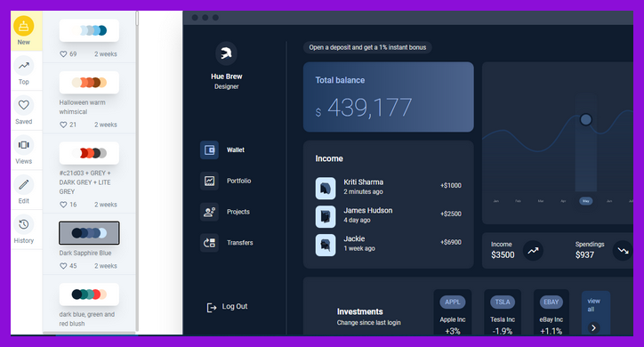The height and width of the screenshot is (347, 644).
Task: Open the History tab
Action: tap(24, 230)
